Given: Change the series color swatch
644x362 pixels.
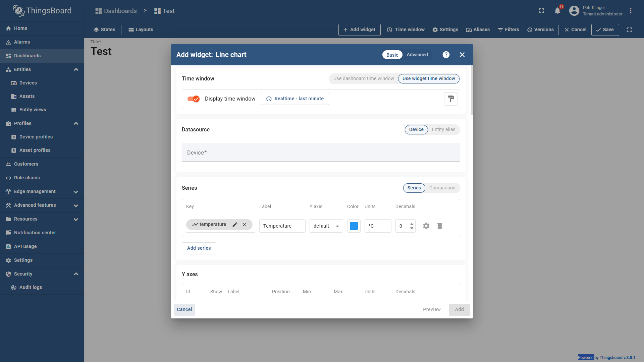Looking at the screenshot, I should 353,226.
